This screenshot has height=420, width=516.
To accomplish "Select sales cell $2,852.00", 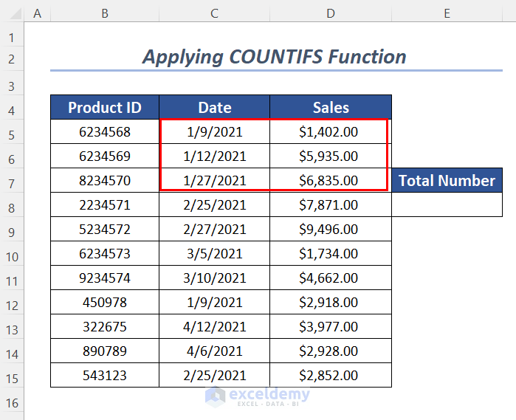I will (x=331, y=375).
